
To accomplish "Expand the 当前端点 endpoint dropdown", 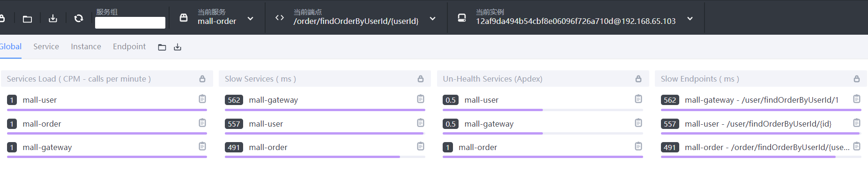I will [x=433, y=19].
